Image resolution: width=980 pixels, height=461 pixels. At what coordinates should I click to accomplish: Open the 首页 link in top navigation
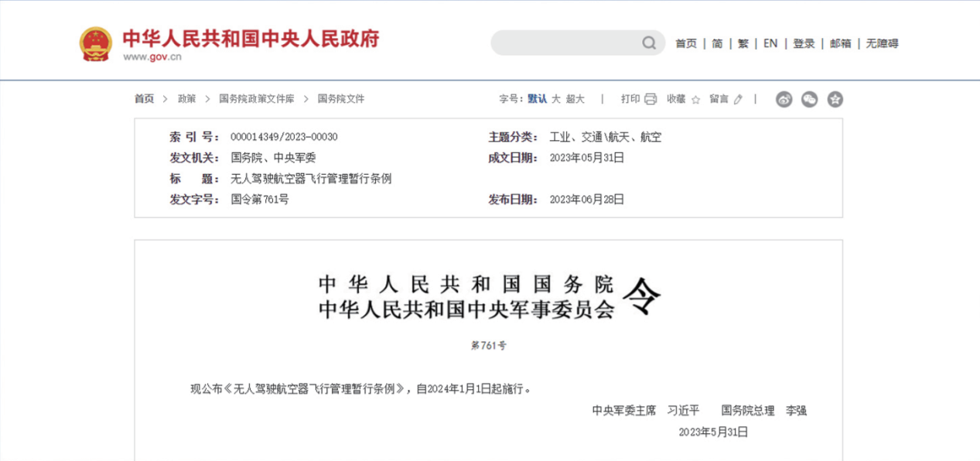pyautogui.click(x=685, y=43)
